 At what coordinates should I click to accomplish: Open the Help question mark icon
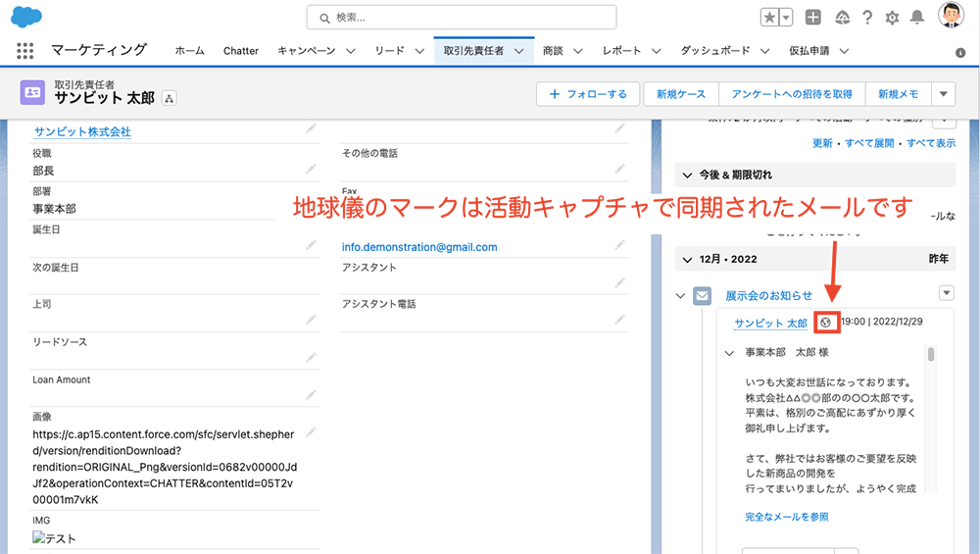(867, 18)
